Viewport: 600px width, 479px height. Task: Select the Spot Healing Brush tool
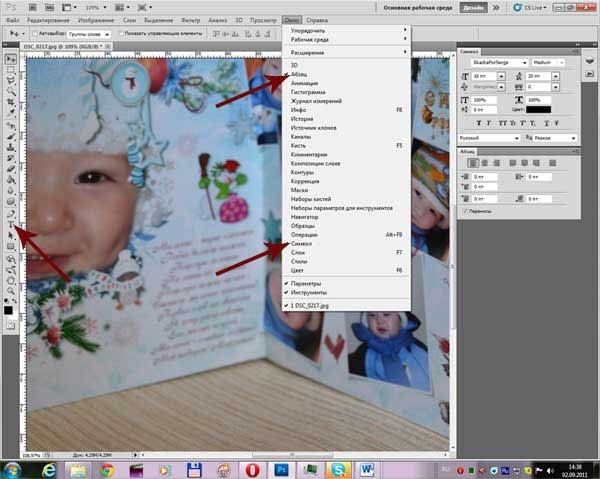10,125
